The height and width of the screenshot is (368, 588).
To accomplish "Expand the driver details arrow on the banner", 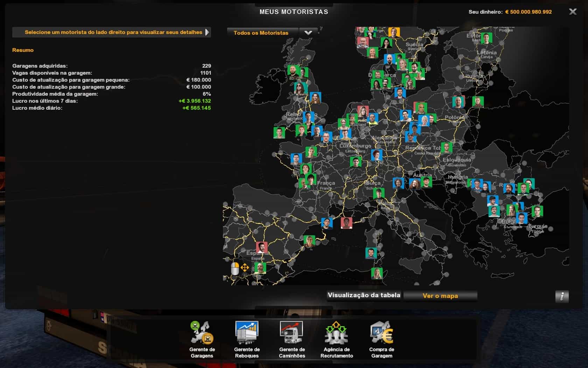I will pyautogui.click(x=208, y=32).
